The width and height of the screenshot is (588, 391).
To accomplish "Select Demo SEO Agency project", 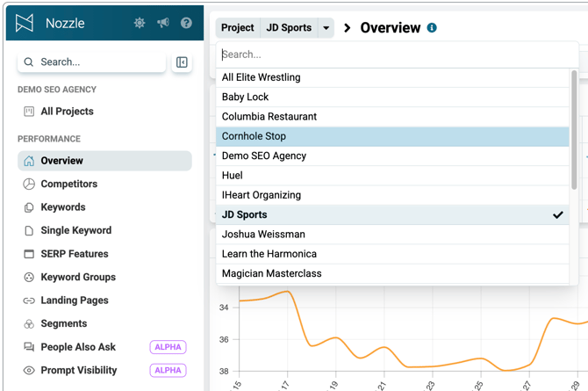I will coord(392,156).
